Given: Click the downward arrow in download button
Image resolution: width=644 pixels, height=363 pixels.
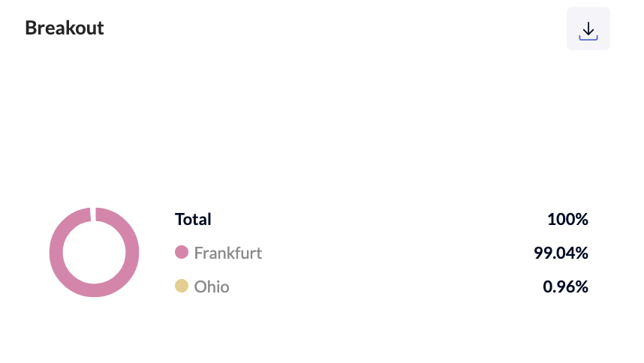Looking at the screenshot, I should [588, 28].
